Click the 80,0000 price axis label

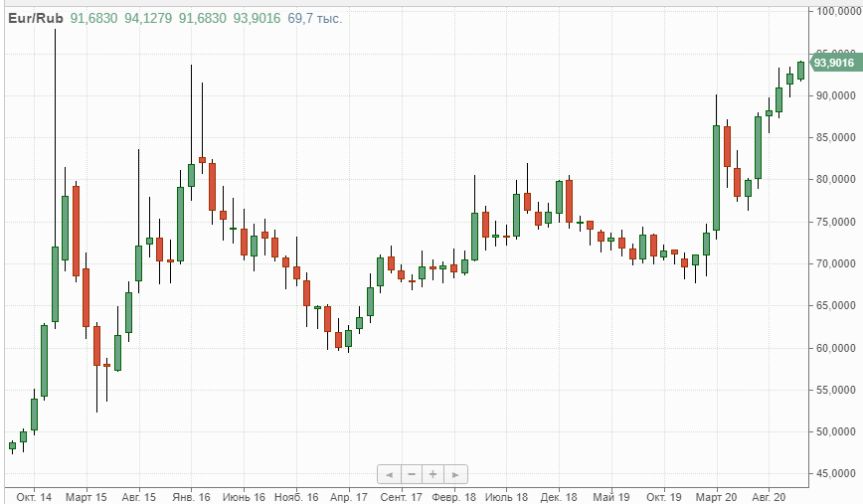point(835,179)
